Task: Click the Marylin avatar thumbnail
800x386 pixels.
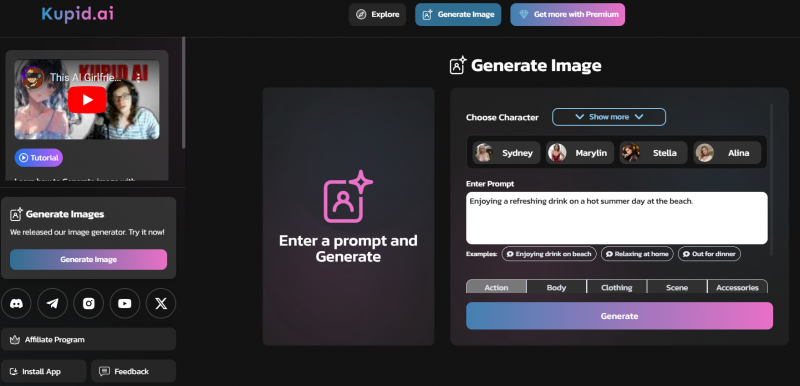Action: pos(557,152)
